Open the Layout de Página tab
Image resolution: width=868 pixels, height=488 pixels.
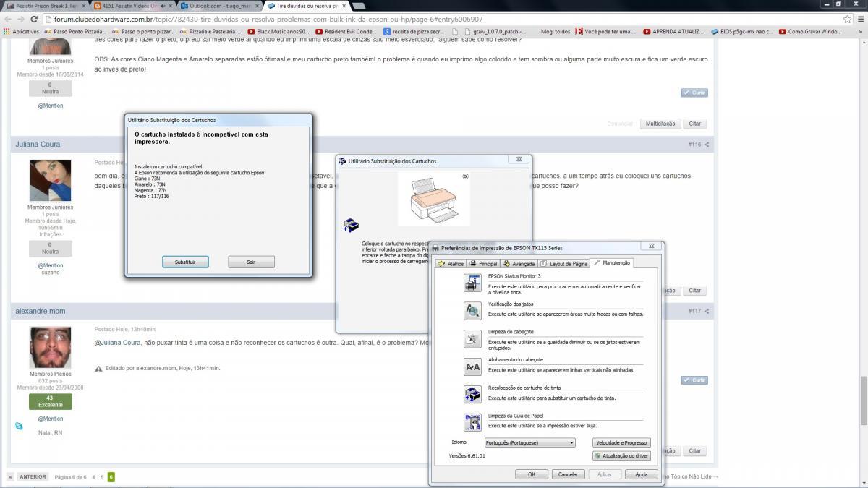click(564, 264)
